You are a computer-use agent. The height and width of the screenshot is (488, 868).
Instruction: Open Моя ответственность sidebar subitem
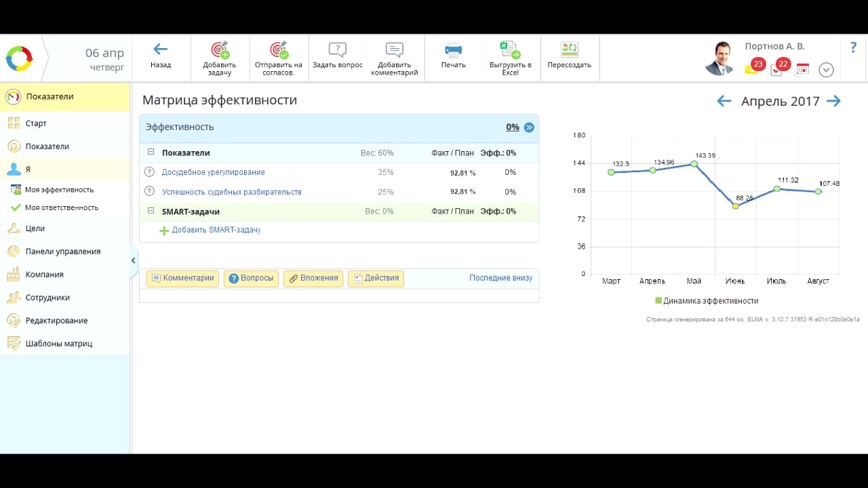pyautogui.click(x=61, y=207)
